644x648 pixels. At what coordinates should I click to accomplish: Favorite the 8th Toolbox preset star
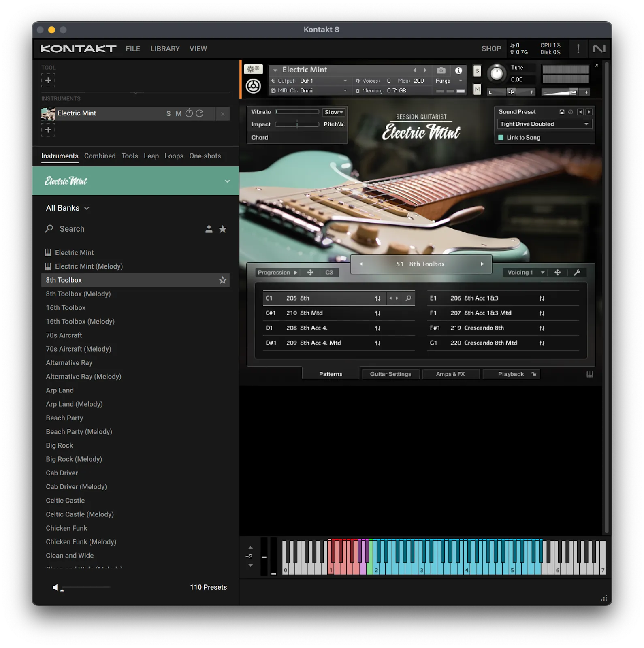point(223,280)
